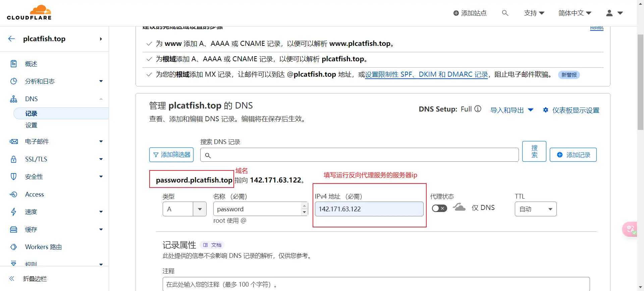644x291 pixels.
Task: Collapse the DNS sidebar section
Action: (101, 99)
